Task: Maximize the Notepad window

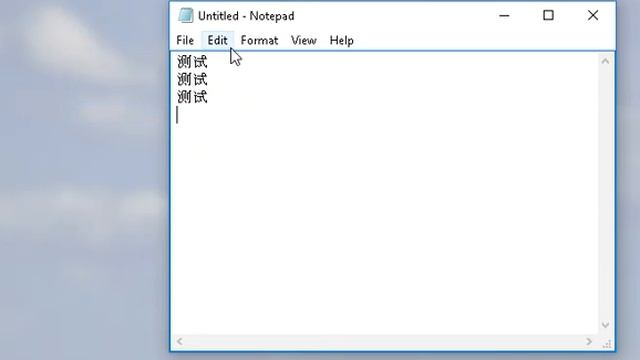Action: (548, 16)
